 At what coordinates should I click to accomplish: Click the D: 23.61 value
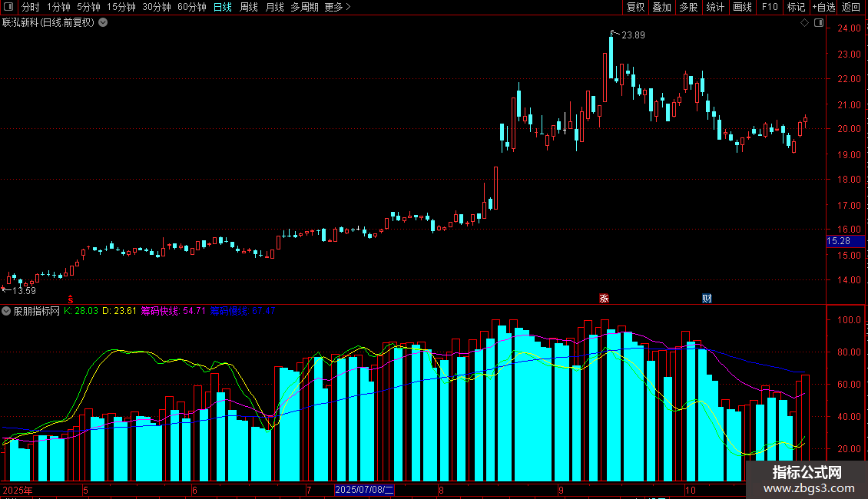pyautogui.click(x=119, y=311)
